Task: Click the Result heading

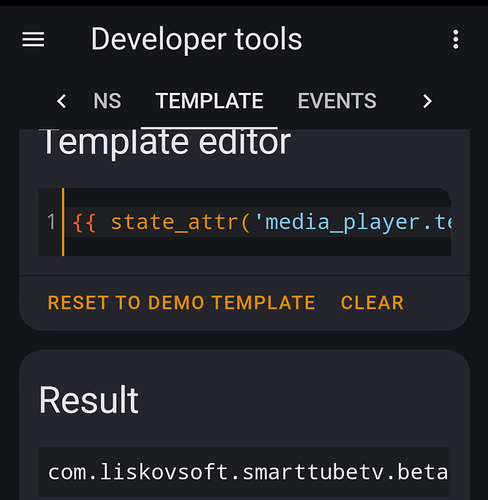Action: point(89,400)
